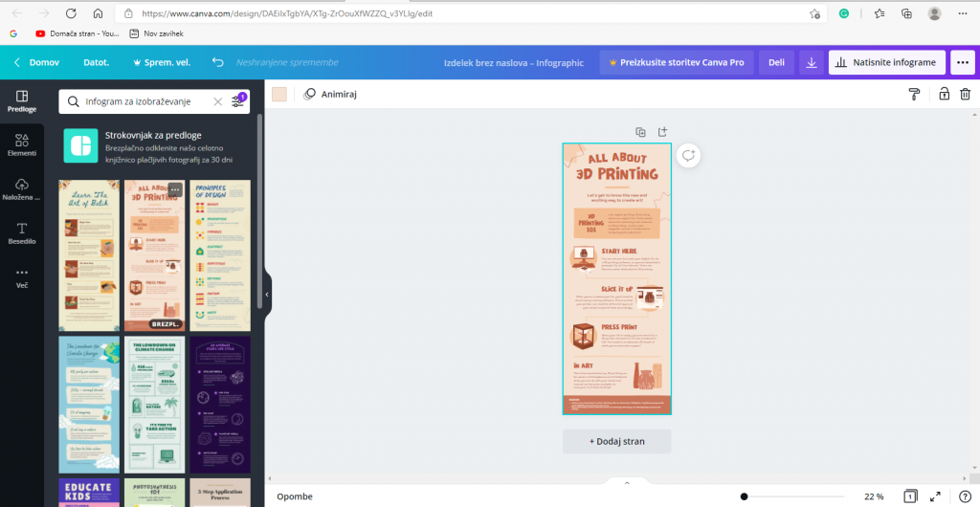Open the background color swatch
The width and height of the screenshot is (980, 507).
(x=279, y=95)
